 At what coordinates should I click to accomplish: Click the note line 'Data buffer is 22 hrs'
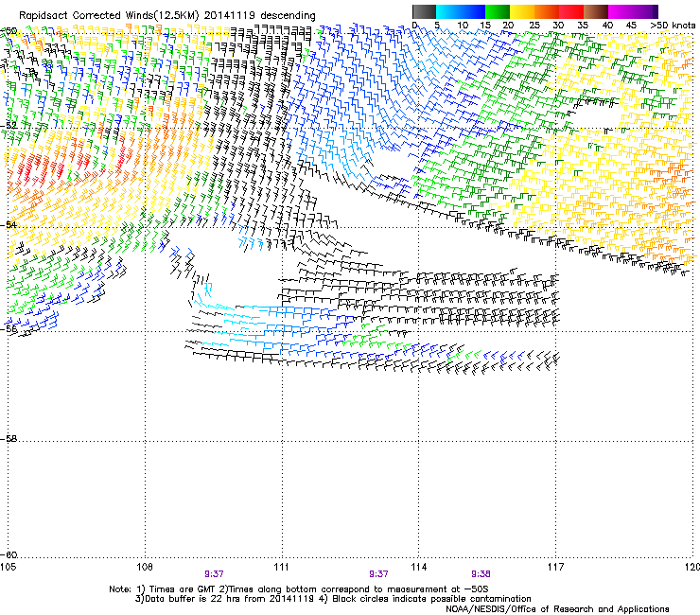click(x=333, y=599)
